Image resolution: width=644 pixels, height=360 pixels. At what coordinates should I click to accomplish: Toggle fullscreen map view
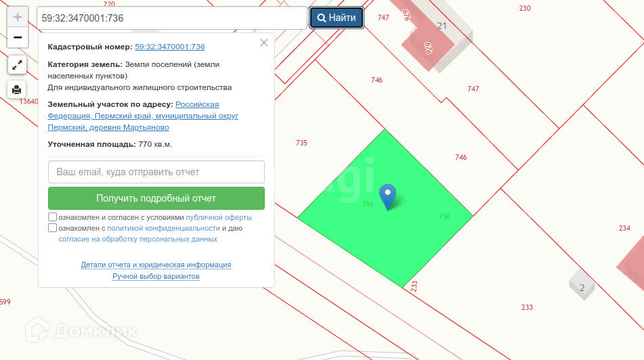[18, 65]
